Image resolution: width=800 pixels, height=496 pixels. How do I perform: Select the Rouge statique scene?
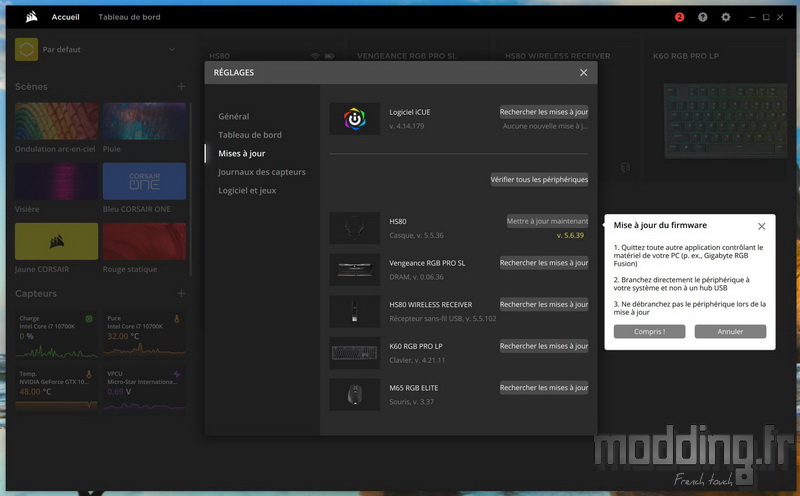[x=144, y=241]
